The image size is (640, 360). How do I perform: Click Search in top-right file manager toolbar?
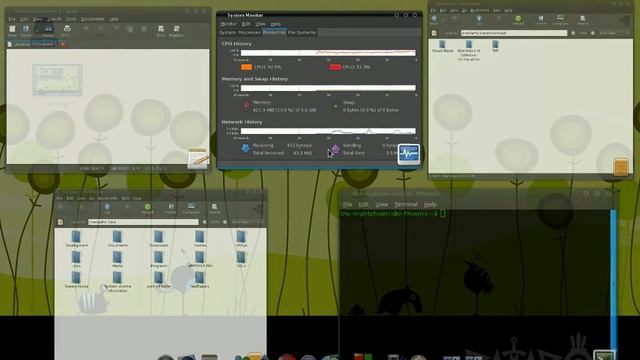pyautogui.click(x=582, y=20)
